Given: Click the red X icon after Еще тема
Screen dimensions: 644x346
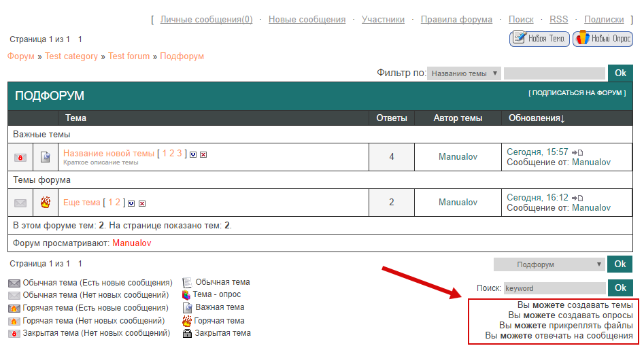Looking at the screenshot, I should pyautogui.click(x=142, y=203).
